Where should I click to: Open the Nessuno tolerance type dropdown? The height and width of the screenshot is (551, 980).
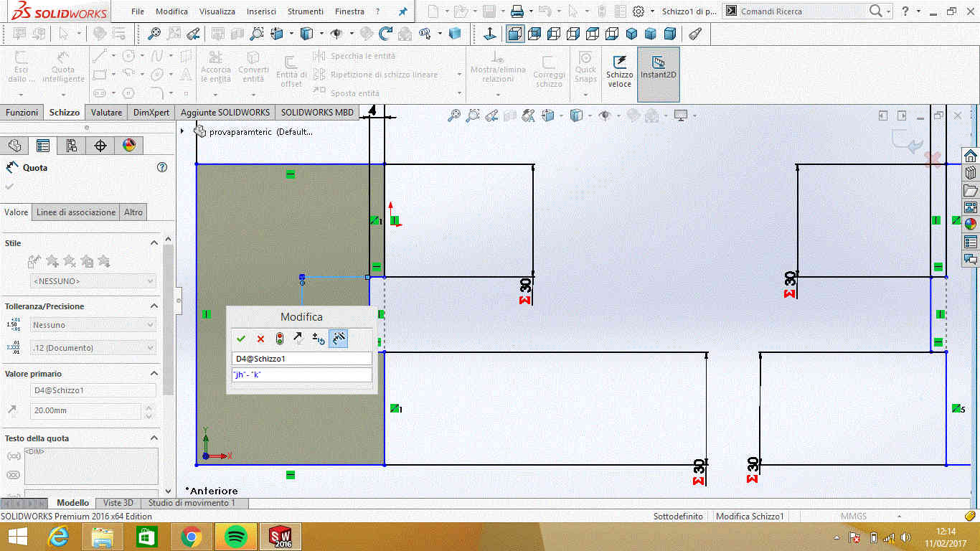(93, 325)
